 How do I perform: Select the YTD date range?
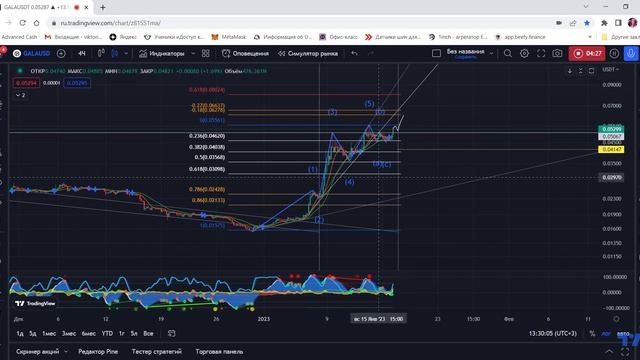tap(107, 333)
